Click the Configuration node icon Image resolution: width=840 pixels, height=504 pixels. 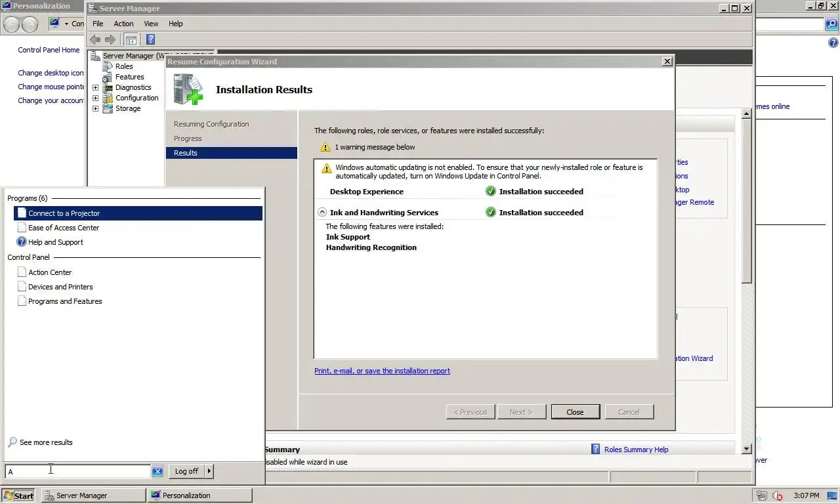pos(108,98)
